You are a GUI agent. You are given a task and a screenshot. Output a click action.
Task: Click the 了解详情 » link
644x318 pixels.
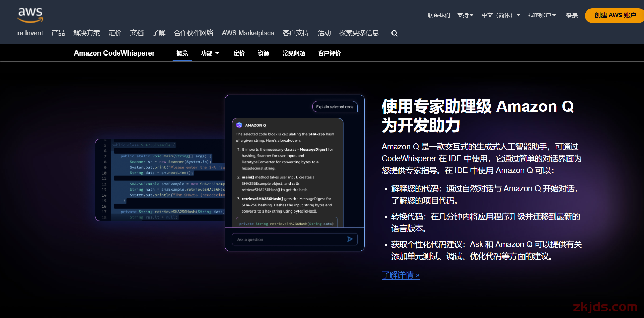[401, 275]
